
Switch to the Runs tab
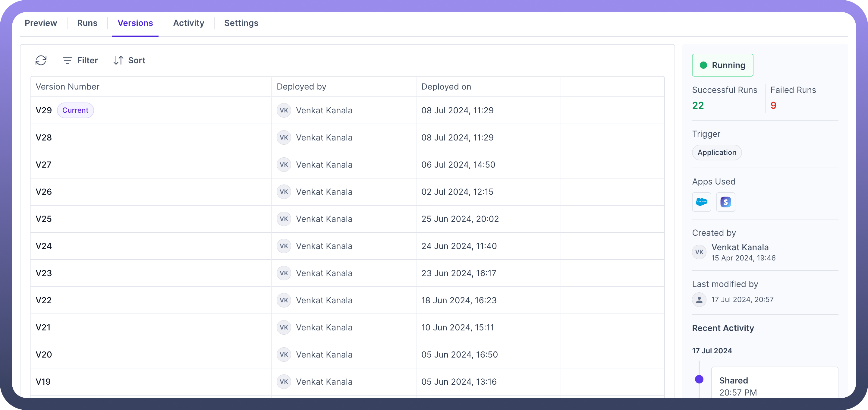87,23
